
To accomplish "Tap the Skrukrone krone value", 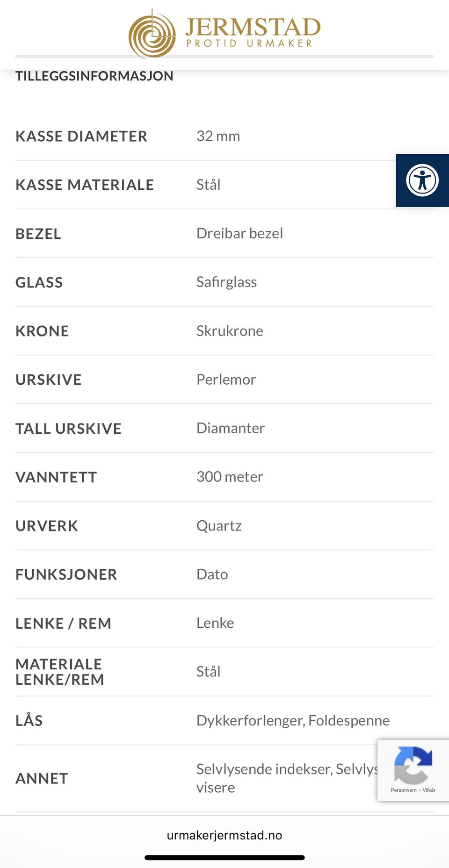I will [x=230, y=331].
